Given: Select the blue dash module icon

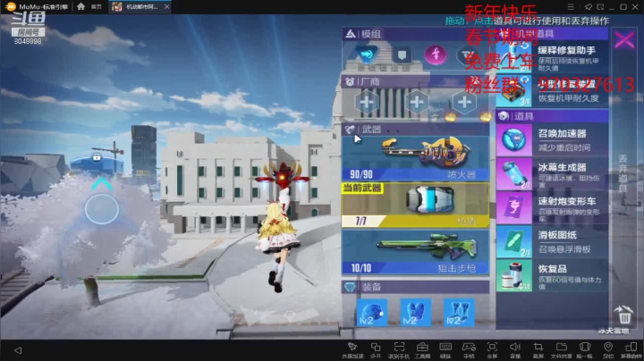Looking at the screenshot, I should pos(367,55).
